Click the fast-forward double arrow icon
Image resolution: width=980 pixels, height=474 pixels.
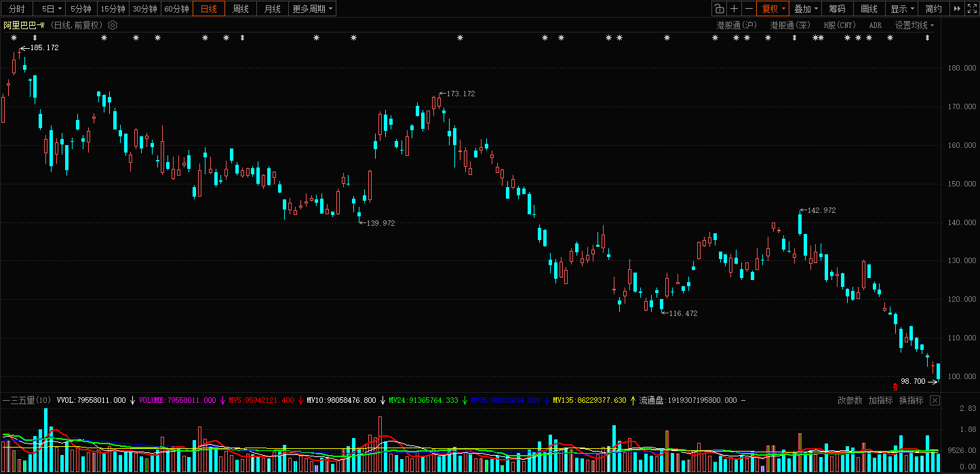(957, 9)
